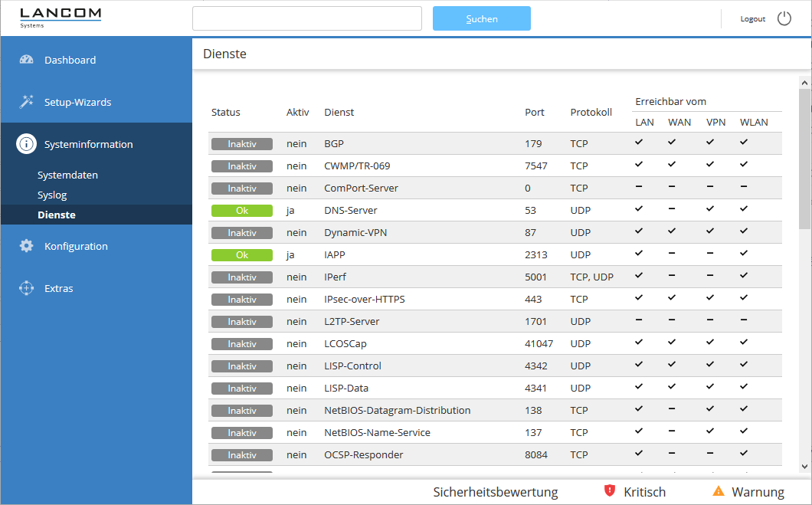Click the WLAN checkmark for DNS-Server
The image size is (812, 505).
click(x=743, y=209)
